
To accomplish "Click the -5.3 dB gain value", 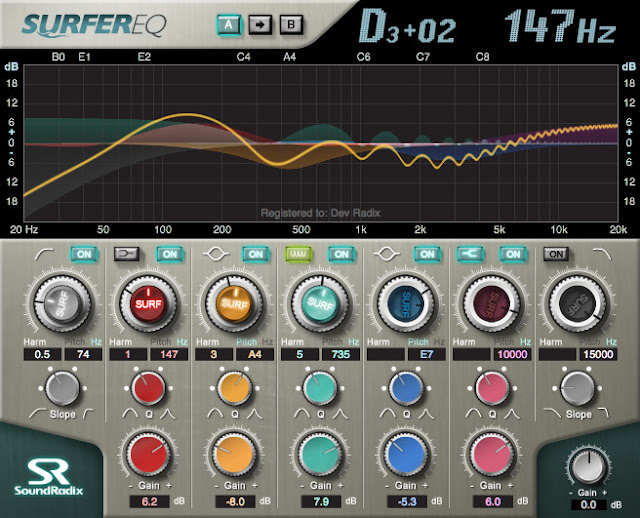I will (407, 501).
